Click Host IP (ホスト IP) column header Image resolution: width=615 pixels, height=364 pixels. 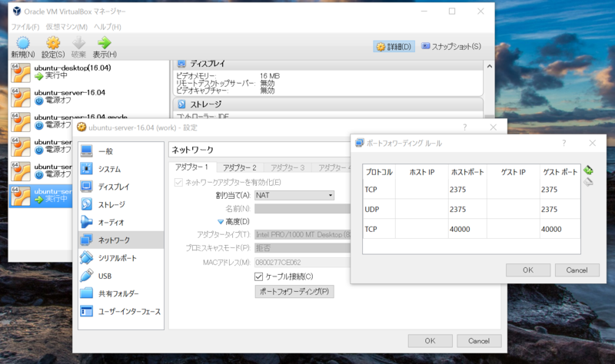point(421,172)
